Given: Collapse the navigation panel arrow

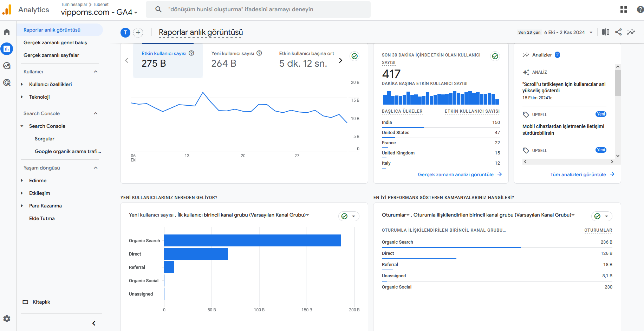Looking at the screenshot, I should 94,323.
